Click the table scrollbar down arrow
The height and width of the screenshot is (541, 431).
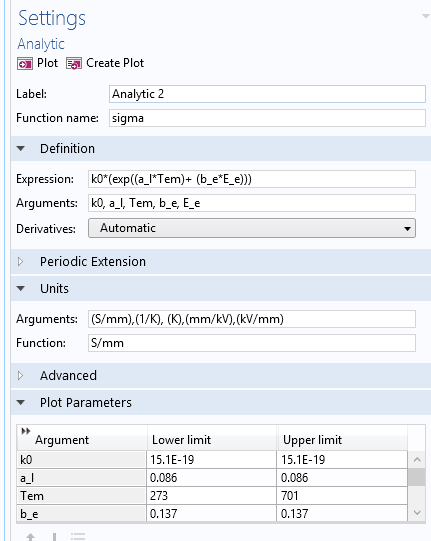417,513
